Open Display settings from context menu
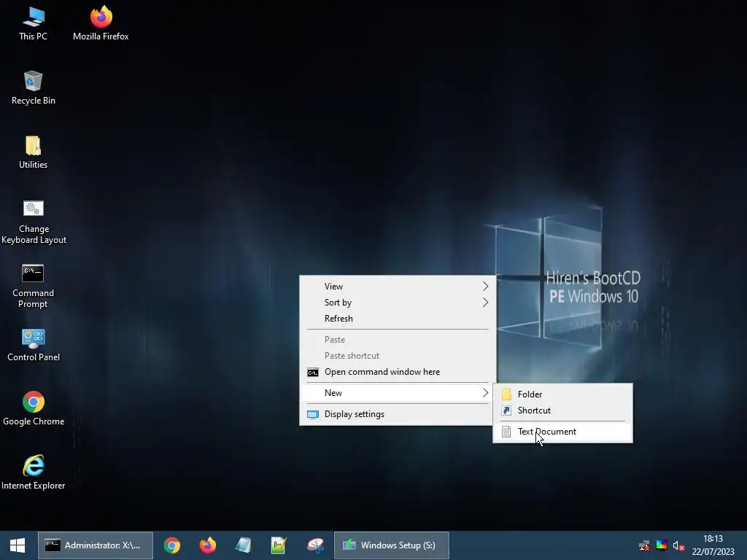Image resolution: width=747 pixels, height=560 pixels. (x=398, y=414)
